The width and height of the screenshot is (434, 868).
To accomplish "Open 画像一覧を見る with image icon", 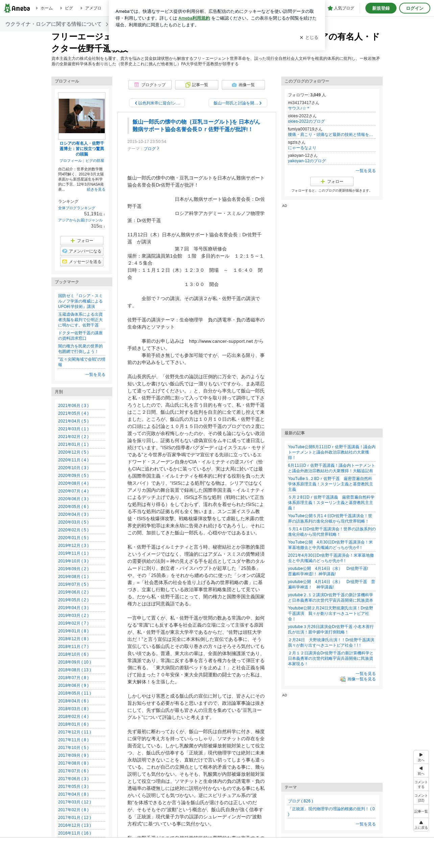I will pos(358,679).
